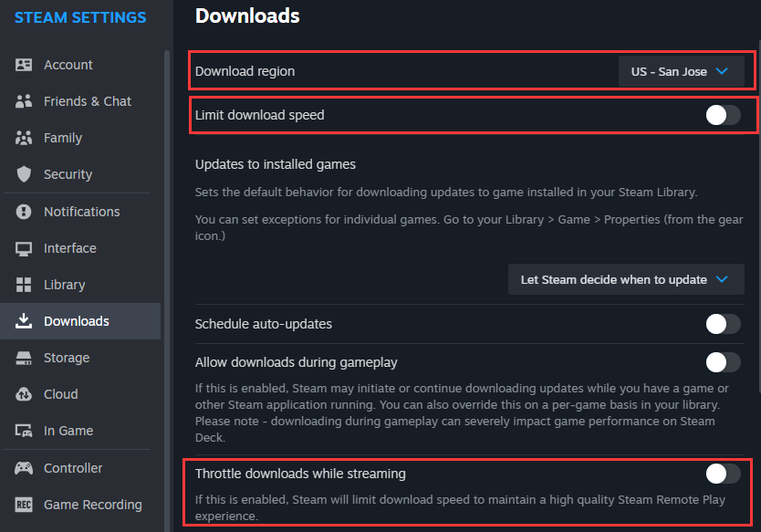
Task: Enable Schedule auto-updates
Action: click(724, 324)
